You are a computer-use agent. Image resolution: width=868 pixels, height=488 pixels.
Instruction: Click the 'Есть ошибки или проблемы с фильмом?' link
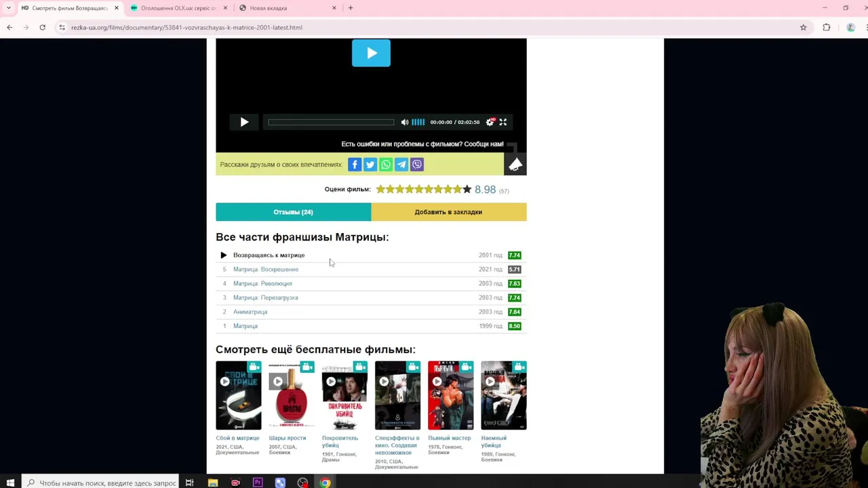pos(422,144)
